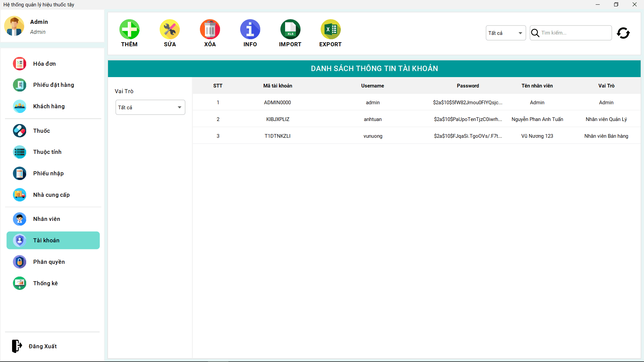Open Thuốc management via its sidebar icon
Screen dimensions: 644x362
(19, 131)
